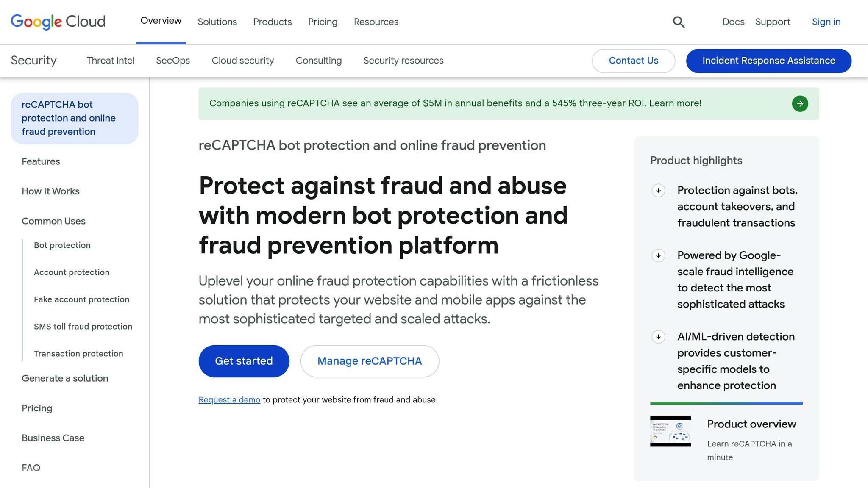Click the Manage reCAPTCHA button

tap(370, 361)
